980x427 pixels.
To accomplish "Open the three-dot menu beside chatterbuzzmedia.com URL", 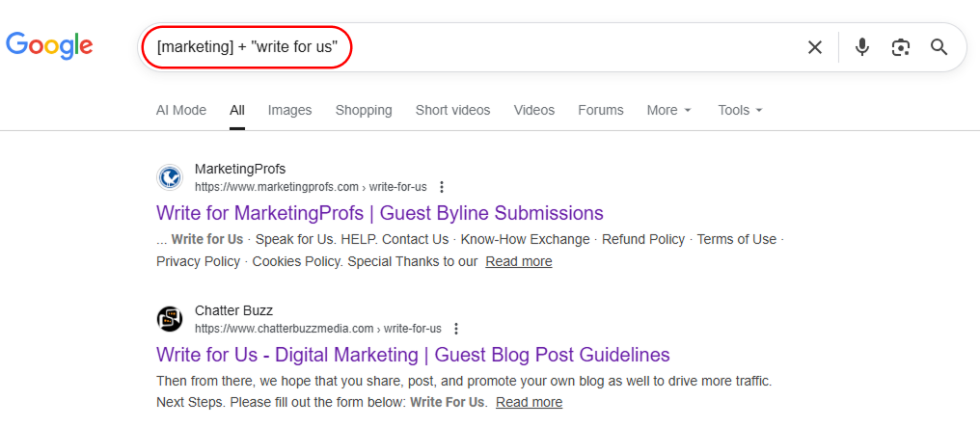I will coord(456,329).
